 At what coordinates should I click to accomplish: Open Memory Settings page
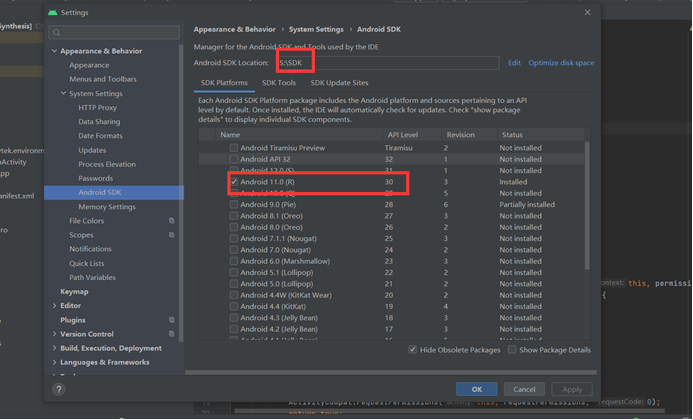107,206
